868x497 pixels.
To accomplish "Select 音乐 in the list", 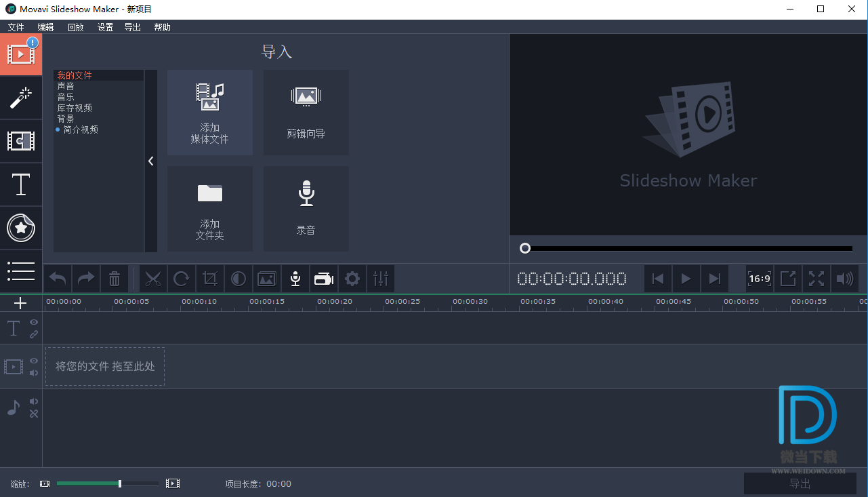I will click(99, 97).
